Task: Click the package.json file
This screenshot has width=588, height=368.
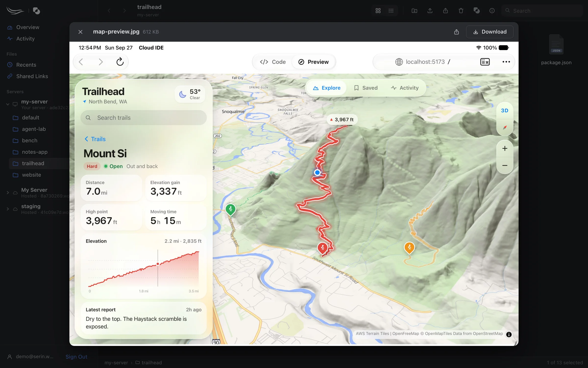Action: click(x=556, y=50)
